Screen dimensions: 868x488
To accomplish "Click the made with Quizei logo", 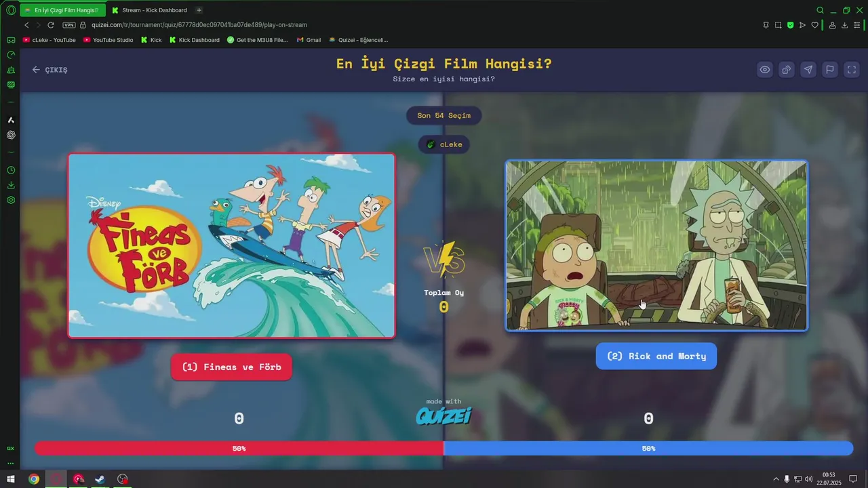I will click(x=443, y=412).
